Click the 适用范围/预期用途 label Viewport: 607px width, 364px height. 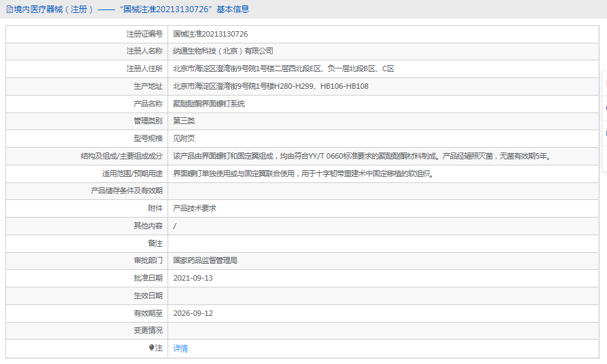pyautogui.click(x=132, y=174)
